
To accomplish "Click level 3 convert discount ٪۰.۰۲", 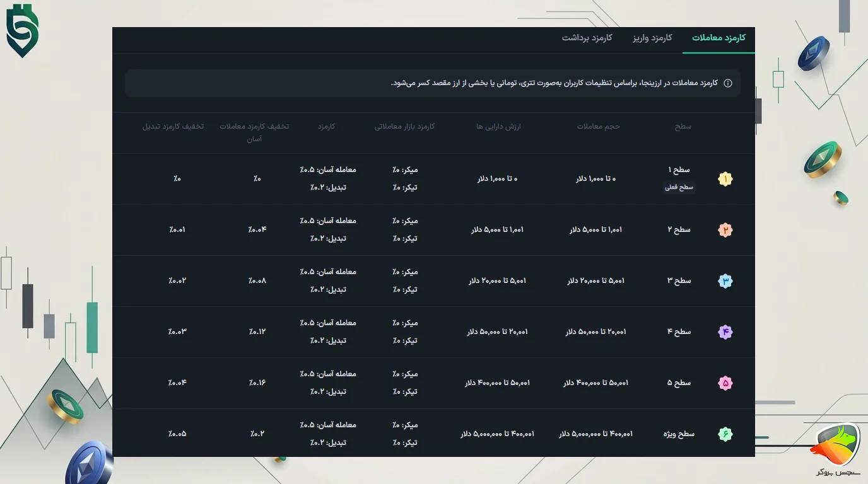I will (177, 281).
